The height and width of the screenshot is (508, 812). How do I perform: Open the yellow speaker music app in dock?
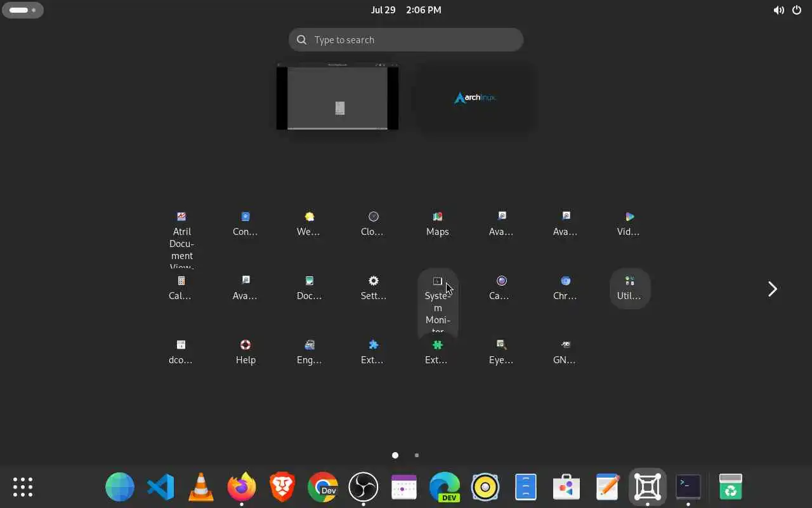(485, 487)
